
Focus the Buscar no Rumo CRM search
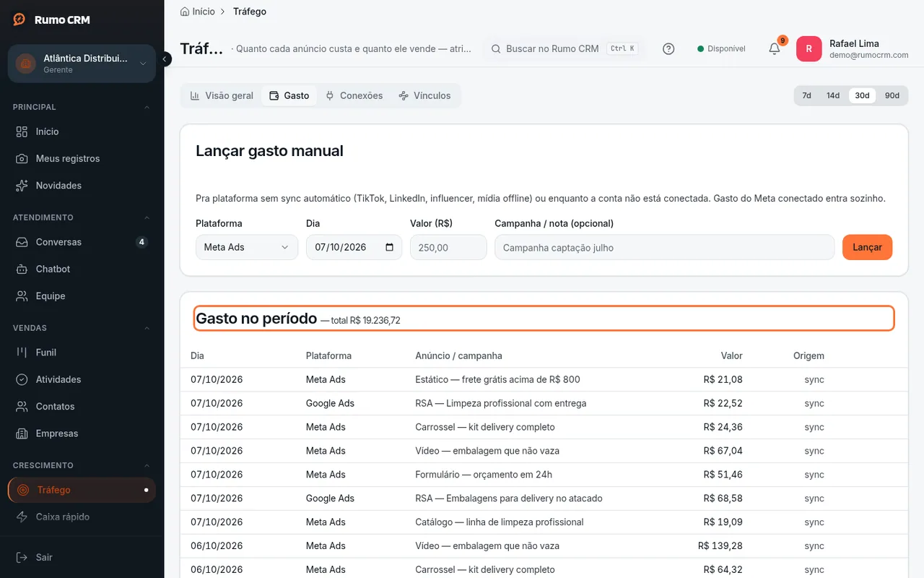pyautogui.click(x=564, y=49)
